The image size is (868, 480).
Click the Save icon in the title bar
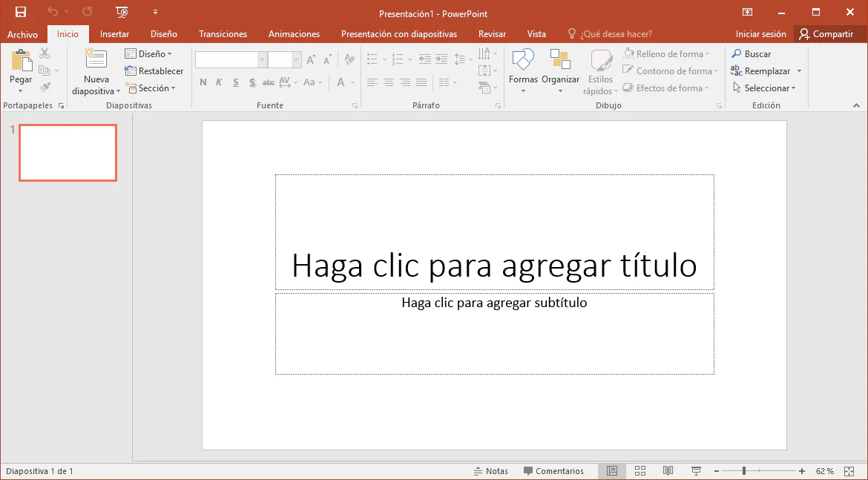(x=21, y=12)
